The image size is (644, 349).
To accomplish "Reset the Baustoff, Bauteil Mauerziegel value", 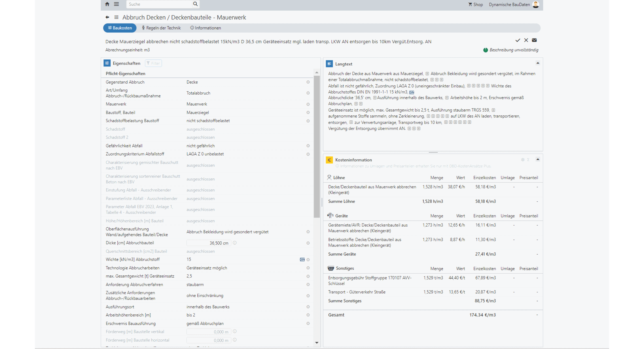I will click(x=308, y=113).
